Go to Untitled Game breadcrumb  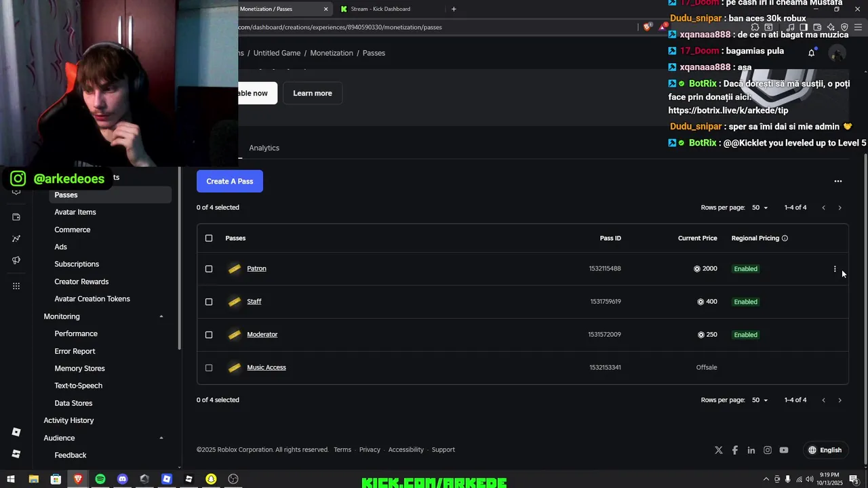[x=277, y=53]
